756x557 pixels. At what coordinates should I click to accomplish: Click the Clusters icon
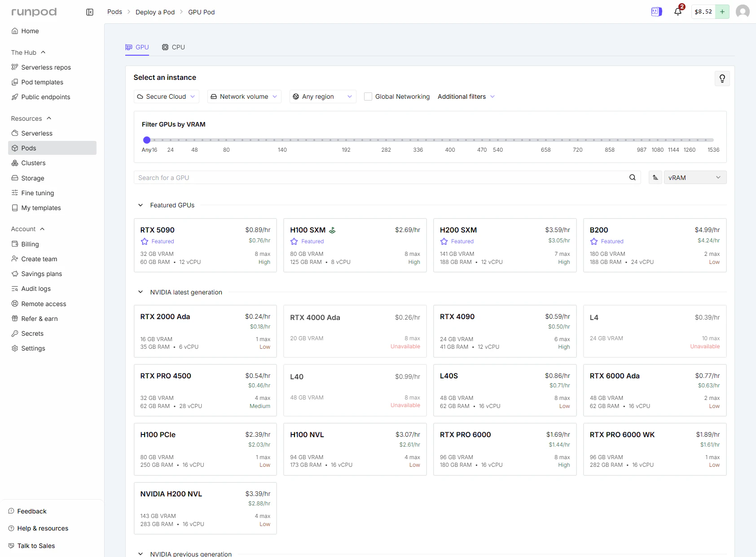pyautogui.click(x=15, y=163)
